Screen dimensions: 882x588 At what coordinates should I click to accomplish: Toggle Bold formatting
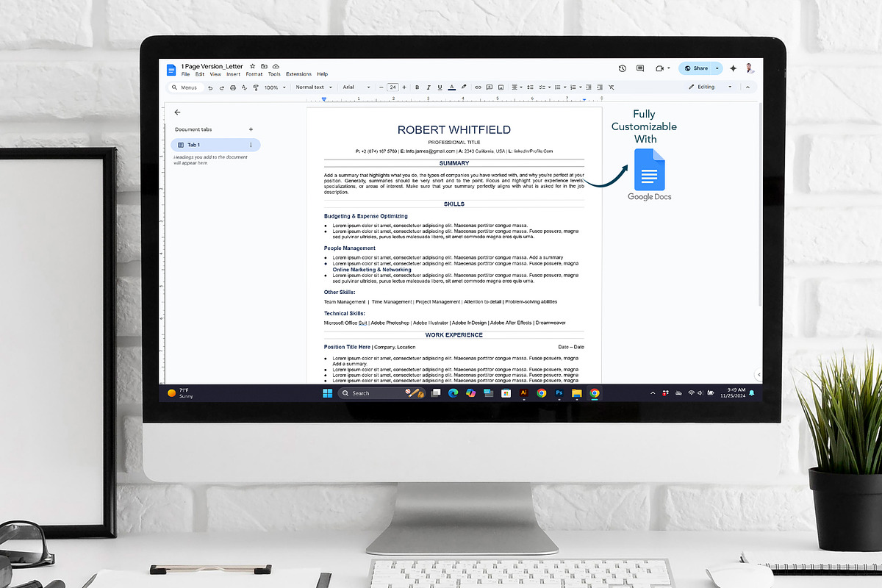point(417,87)
